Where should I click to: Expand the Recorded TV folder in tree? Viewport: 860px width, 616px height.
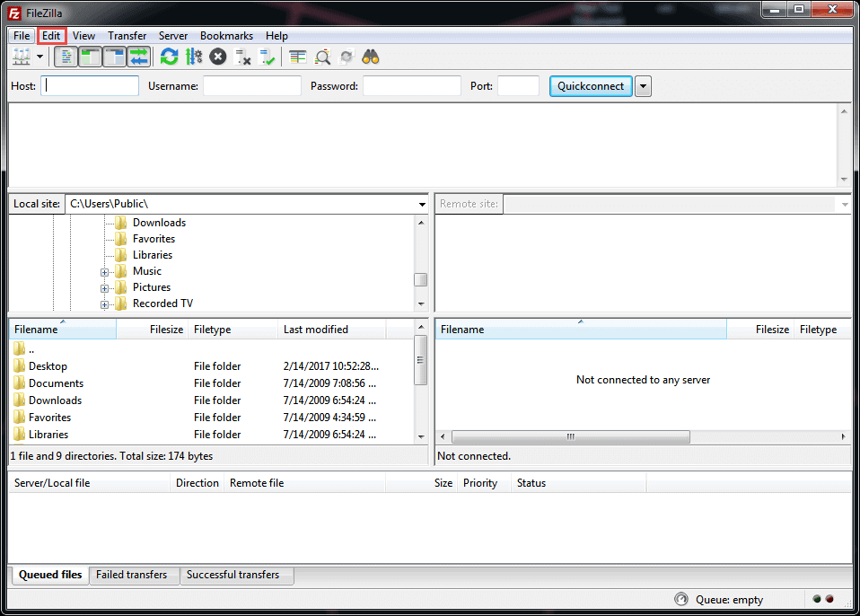click(x=104, y=304)
